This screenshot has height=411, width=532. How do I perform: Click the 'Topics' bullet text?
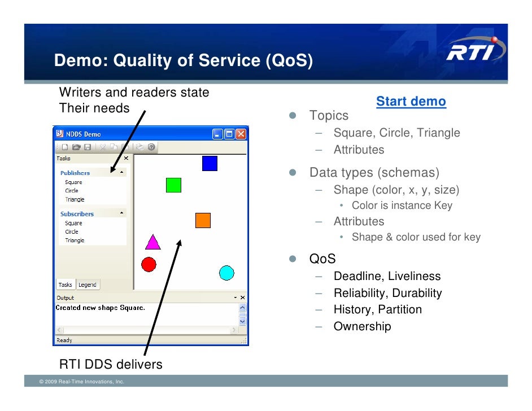point(329,115)
